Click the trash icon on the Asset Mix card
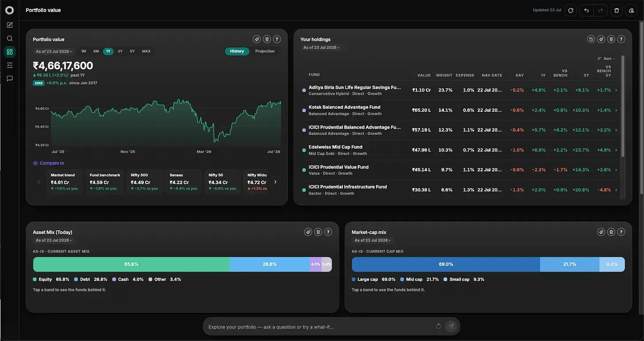 pos(318,232)
